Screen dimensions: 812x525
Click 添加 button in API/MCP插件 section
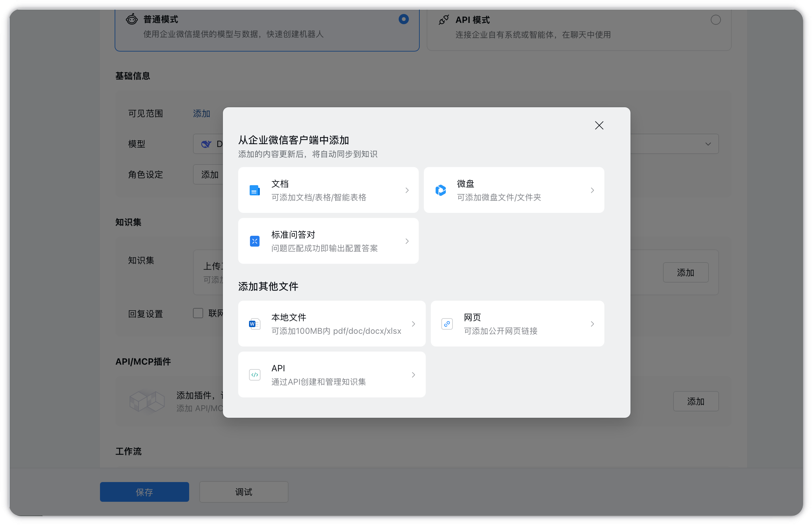696,401
